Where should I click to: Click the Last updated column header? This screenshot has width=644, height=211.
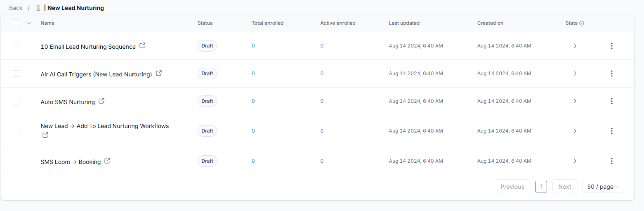pyautogui.click(x=404, y=23)
